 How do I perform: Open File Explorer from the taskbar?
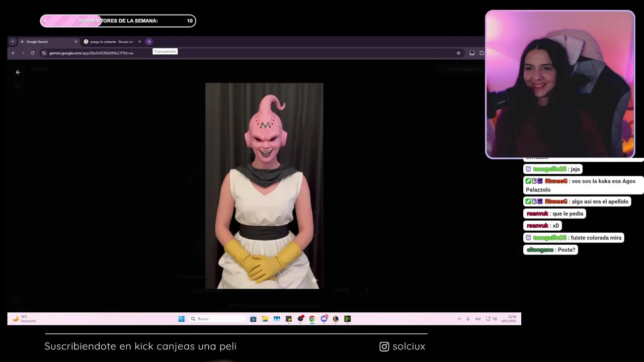click(265, 319)
